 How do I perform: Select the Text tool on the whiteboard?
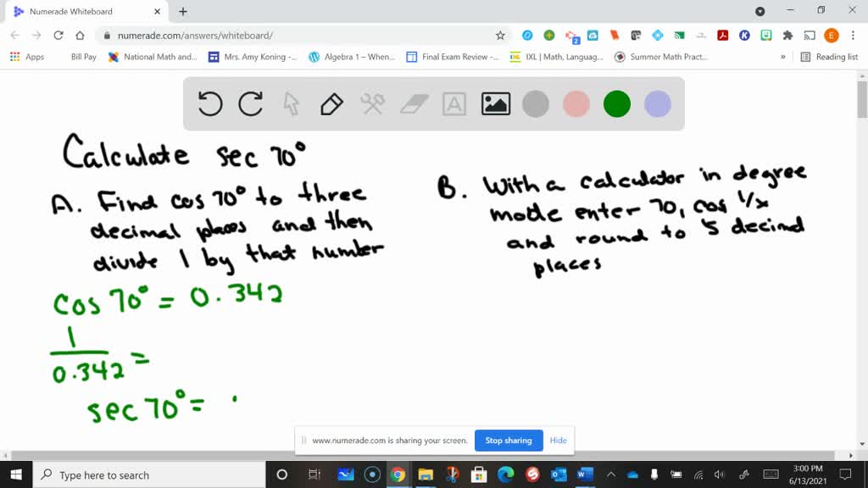coord(453,103)
